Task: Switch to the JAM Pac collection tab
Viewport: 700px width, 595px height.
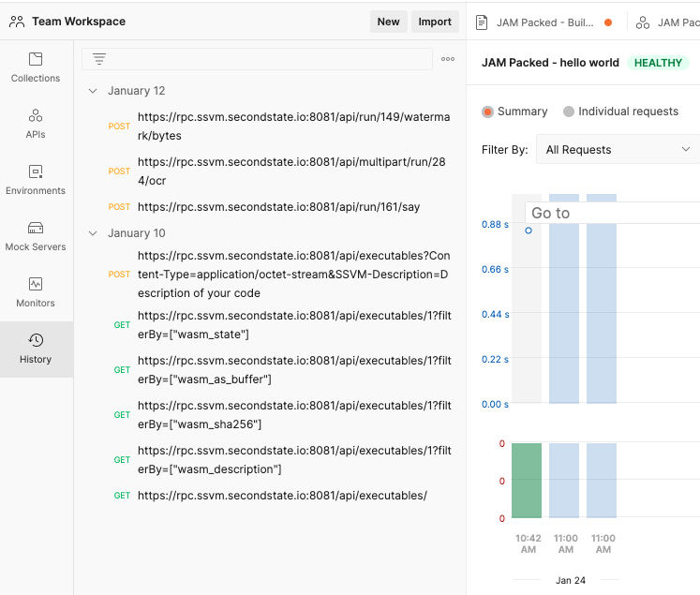Action: coord(667,22)
